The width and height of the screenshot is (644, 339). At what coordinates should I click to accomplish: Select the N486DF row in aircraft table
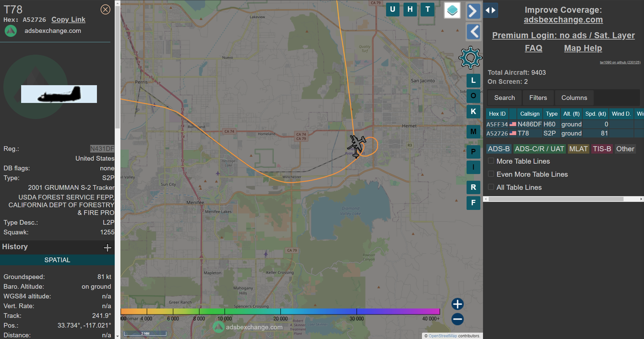[x=565, y=124]
